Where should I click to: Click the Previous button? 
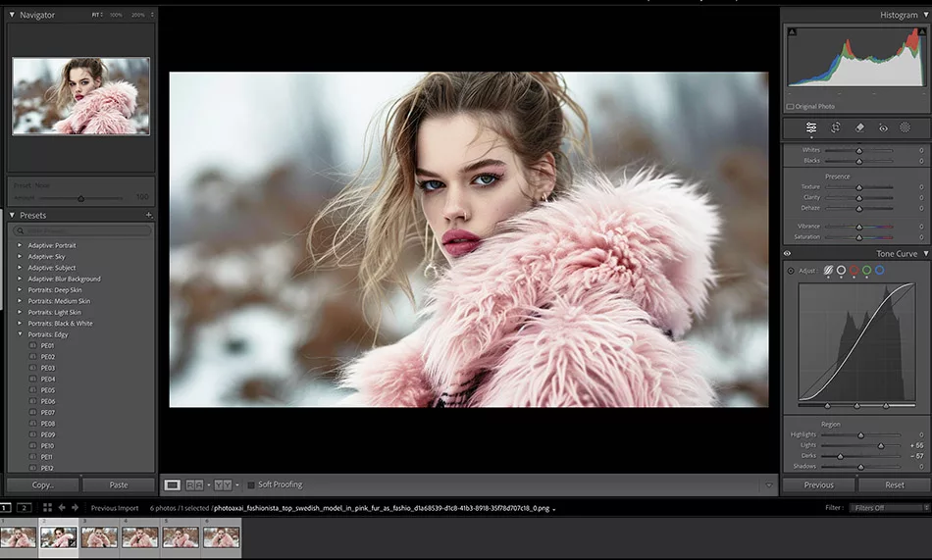click(x=818, y=485)
